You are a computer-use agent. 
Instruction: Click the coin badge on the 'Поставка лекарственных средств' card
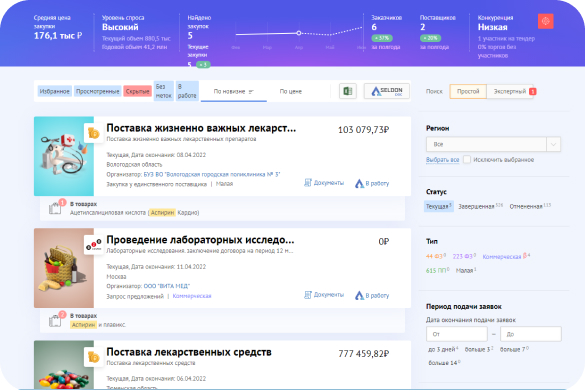(x=93, y=357)
